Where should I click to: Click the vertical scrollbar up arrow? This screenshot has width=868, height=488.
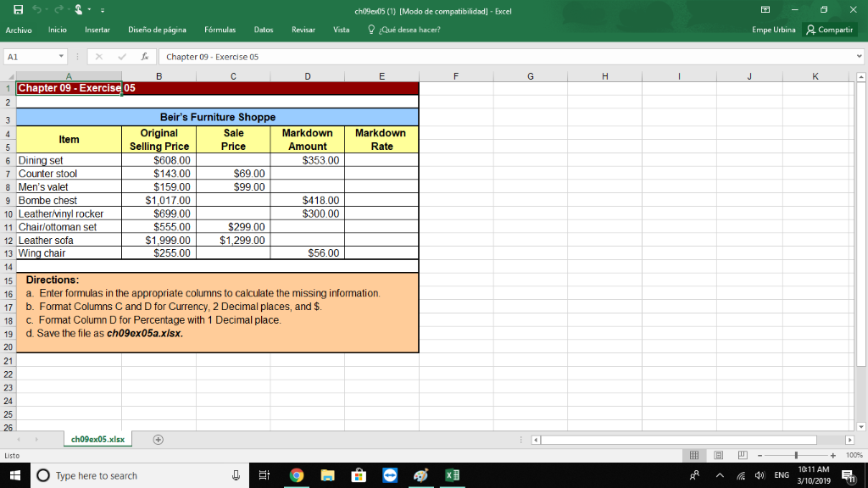(x=861, y=77)
